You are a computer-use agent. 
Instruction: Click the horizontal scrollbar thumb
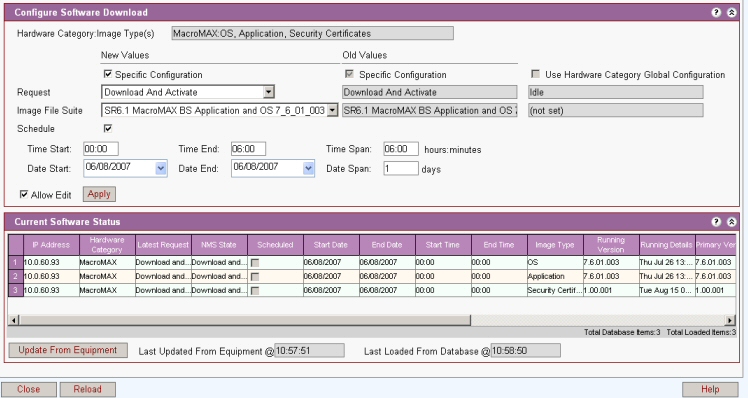coord(245,320)
